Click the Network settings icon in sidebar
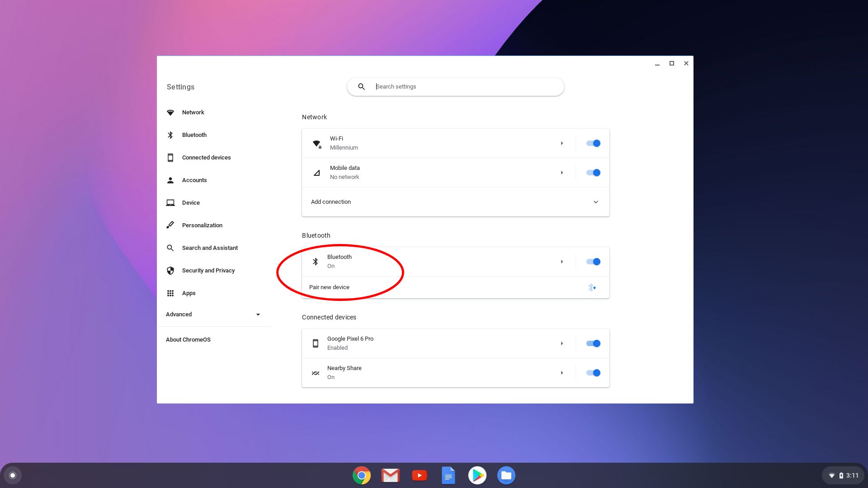868x488 pixels. [x=171, y=112]
